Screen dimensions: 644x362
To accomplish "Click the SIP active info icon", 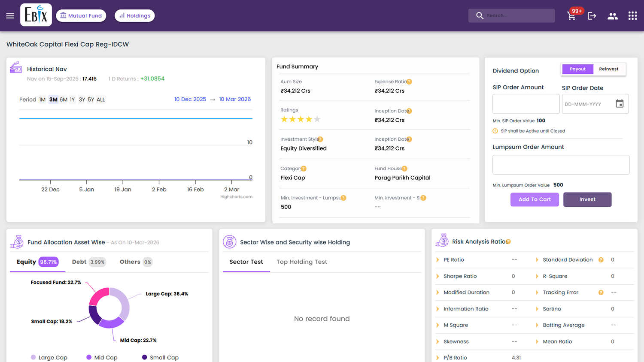I will click(x=495, y=131).
